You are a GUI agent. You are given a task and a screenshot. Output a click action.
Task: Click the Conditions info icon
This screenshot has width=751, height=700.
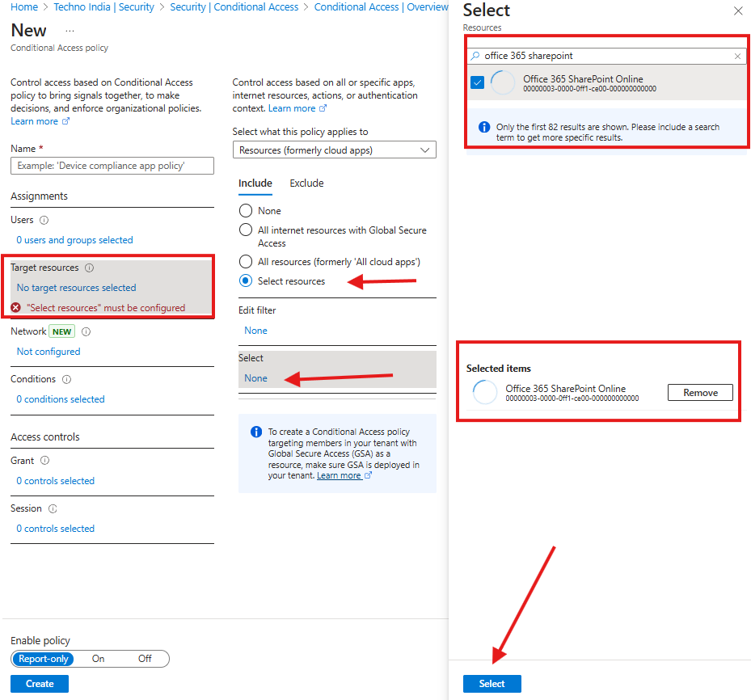[x=67, y=379]
